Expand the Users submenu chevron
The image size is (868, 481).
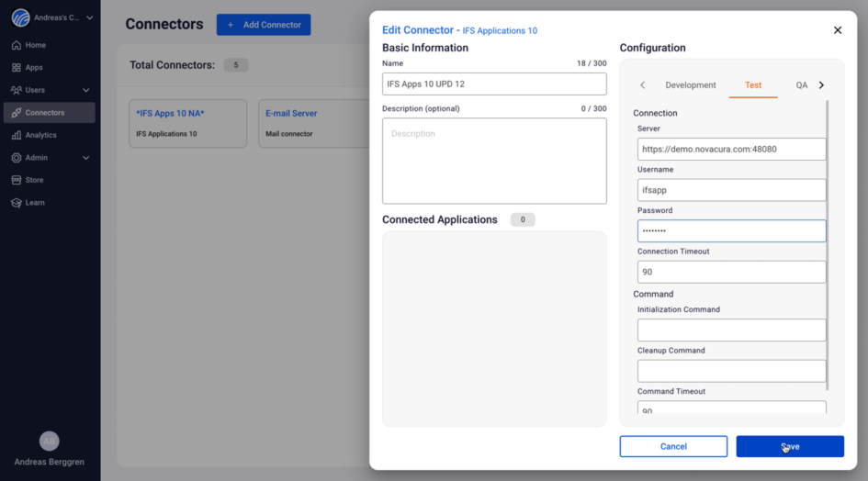point(85,90)
